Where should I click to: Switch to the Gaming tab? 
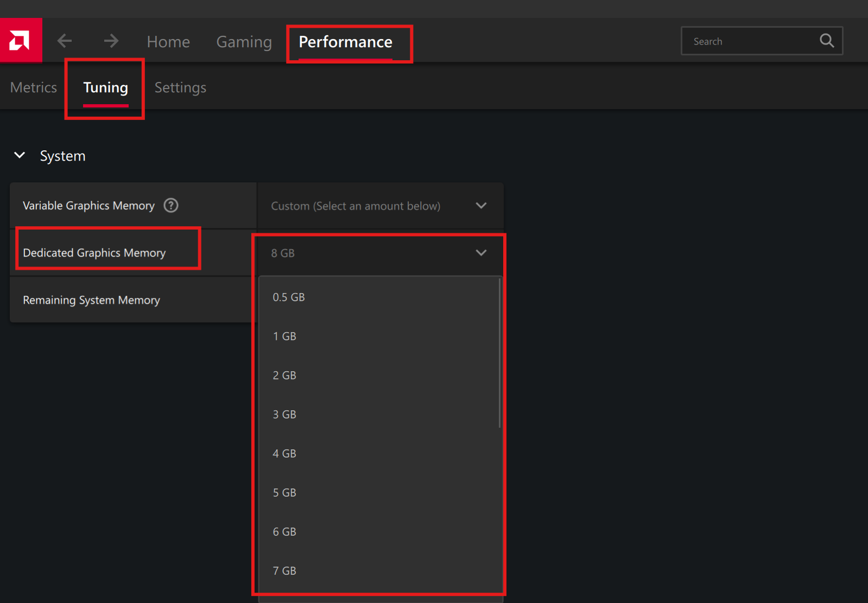click(244, 42)
